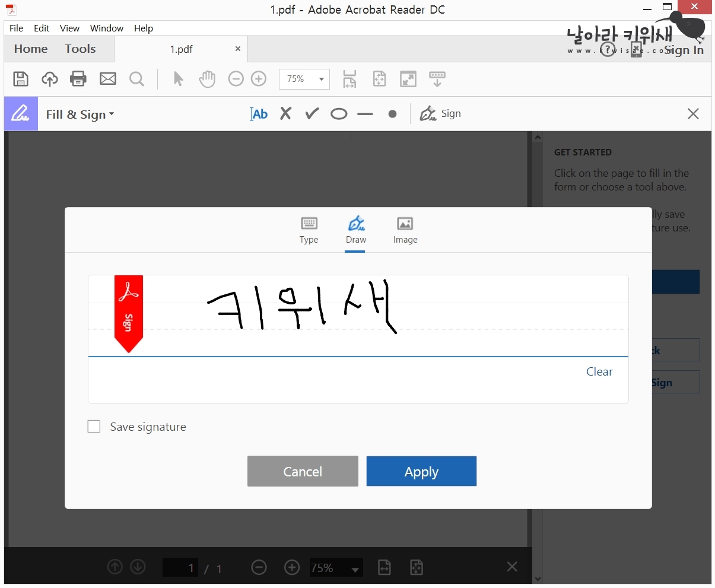
Task: Click the scrollbar up arrow
Action: (538, 137)
